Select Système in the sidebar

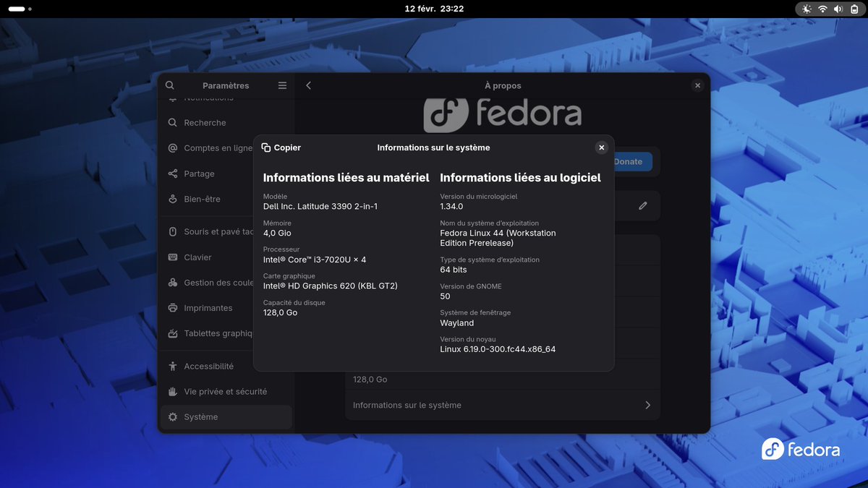[226, 417]
